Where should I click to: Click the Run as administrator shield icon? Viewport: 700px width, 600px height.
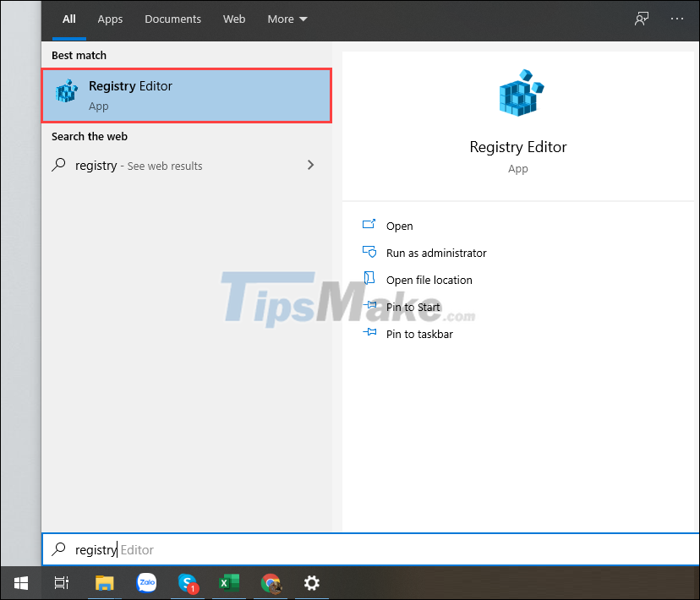(x=369, y=252)
